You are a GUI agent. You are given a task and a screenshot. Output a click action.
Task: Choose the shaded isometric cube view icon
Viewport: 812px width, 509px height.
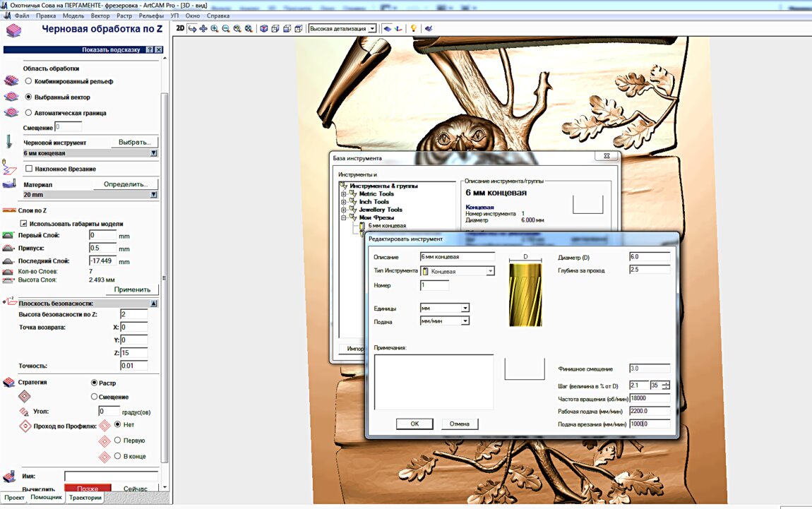point(264,28)
